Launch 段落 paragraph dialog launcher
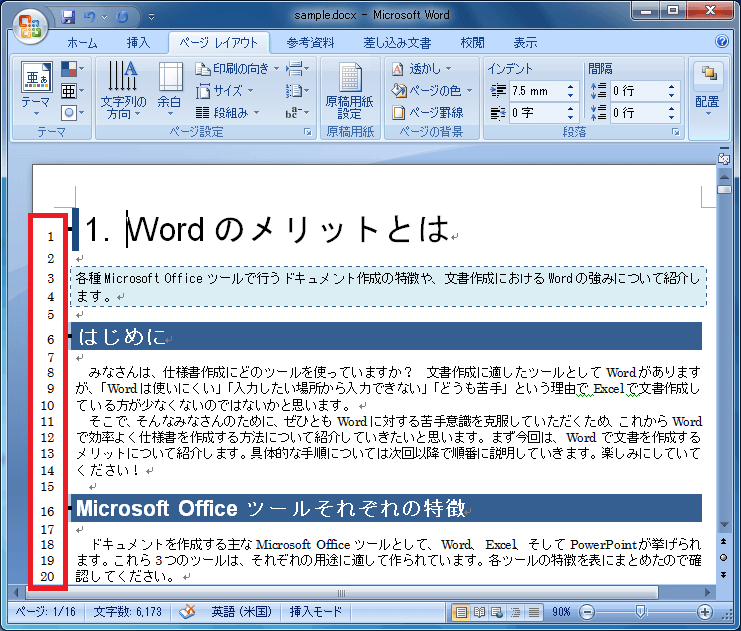Viewport: 741px width, 631px height. (676, 132)
